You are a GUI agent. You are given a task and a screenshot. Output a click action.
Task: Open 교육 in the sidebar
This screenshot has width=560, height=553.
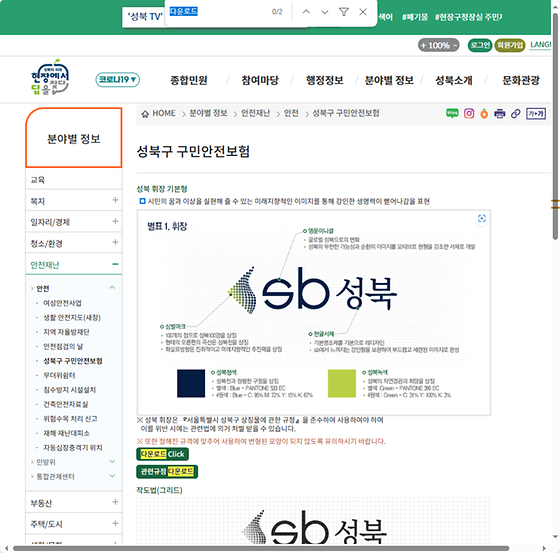coord(74,180)
